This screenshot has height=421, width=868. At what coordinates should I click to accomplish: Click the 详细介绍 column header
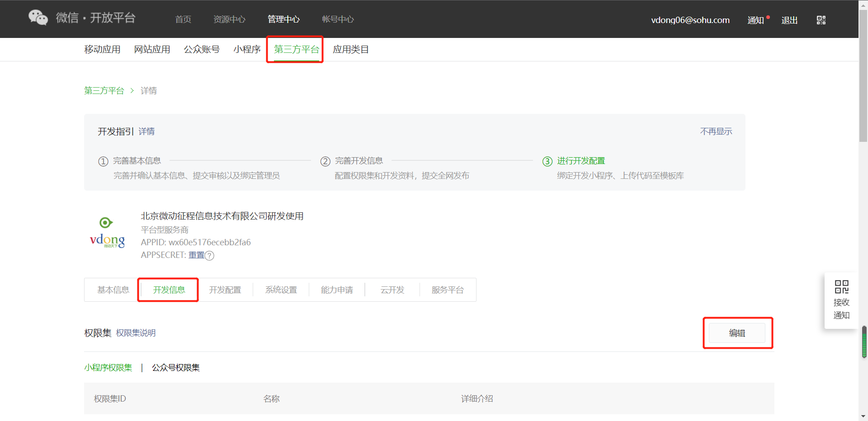point(477,399)
